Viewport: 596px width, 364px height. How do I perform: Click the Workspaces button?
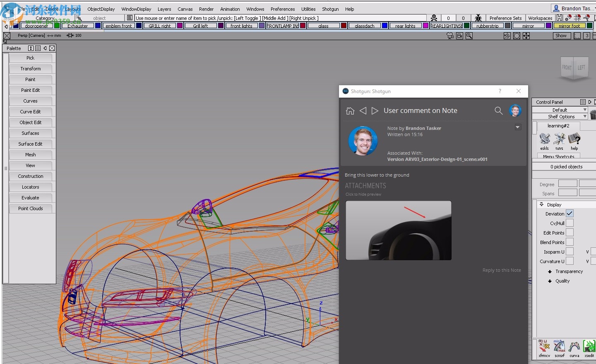tap(540, 18)
